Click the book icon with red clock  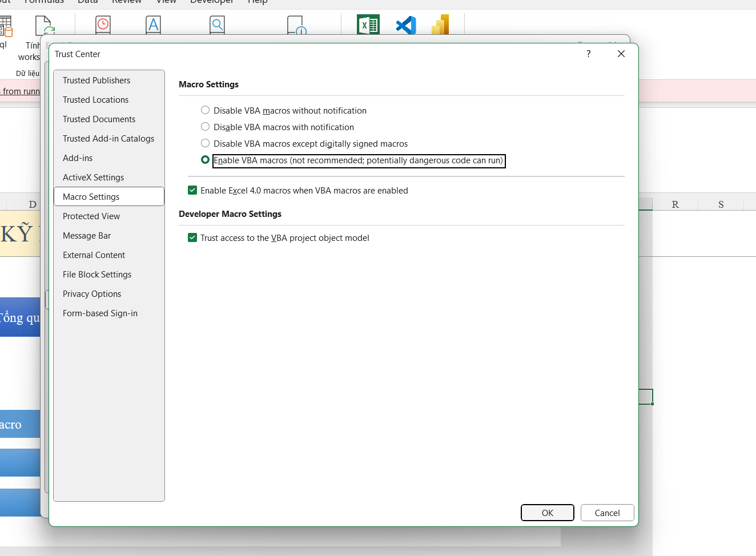(x=103, y=25)
